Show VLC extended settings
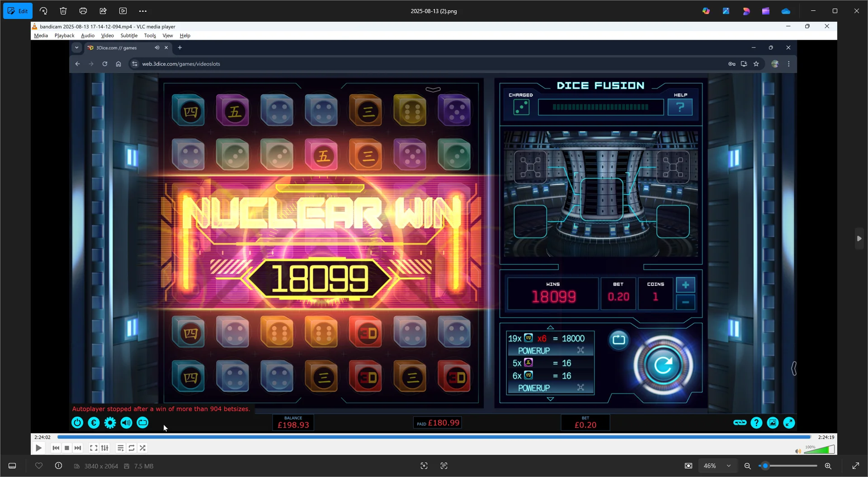This screenshot has width=868, height=477. point(105,448)
